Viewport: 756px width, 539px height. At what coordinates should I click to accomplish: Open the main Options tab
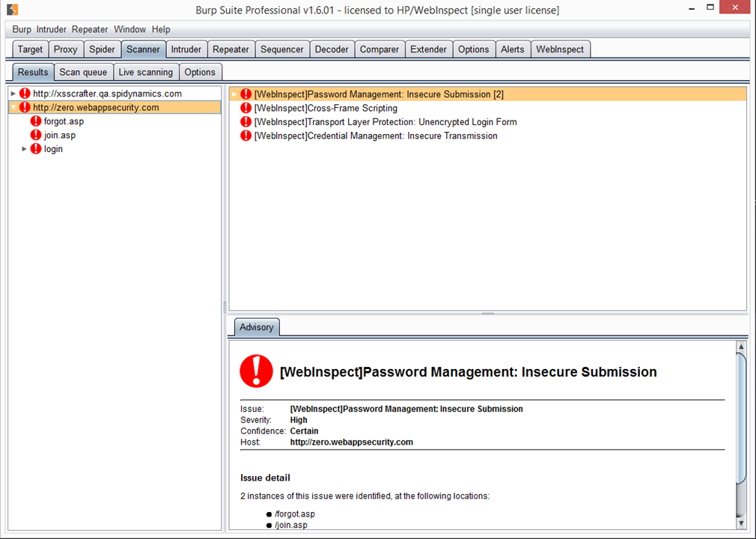pyautogui.click(x=474, y=49)
